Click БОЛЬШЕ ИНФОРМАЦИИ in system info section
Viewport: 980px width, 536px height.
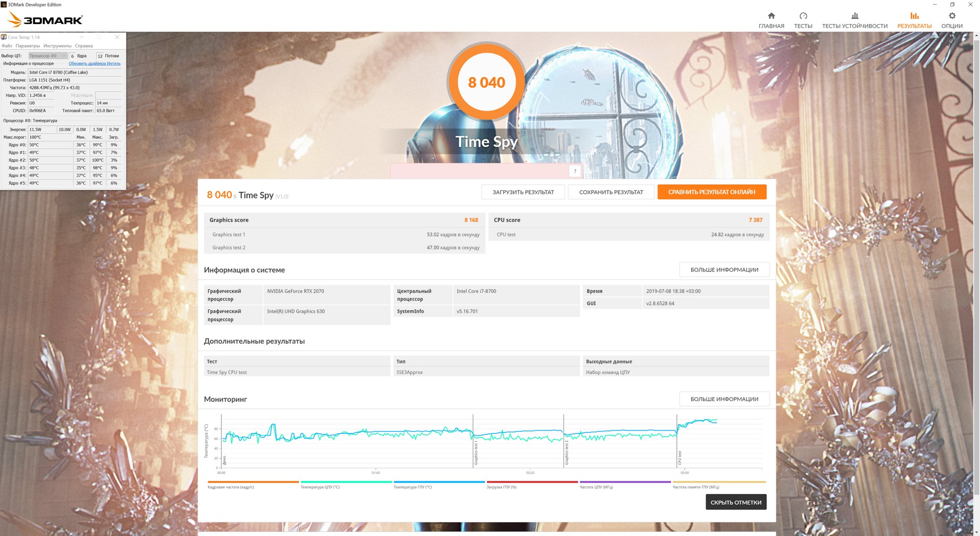[724, 270]
